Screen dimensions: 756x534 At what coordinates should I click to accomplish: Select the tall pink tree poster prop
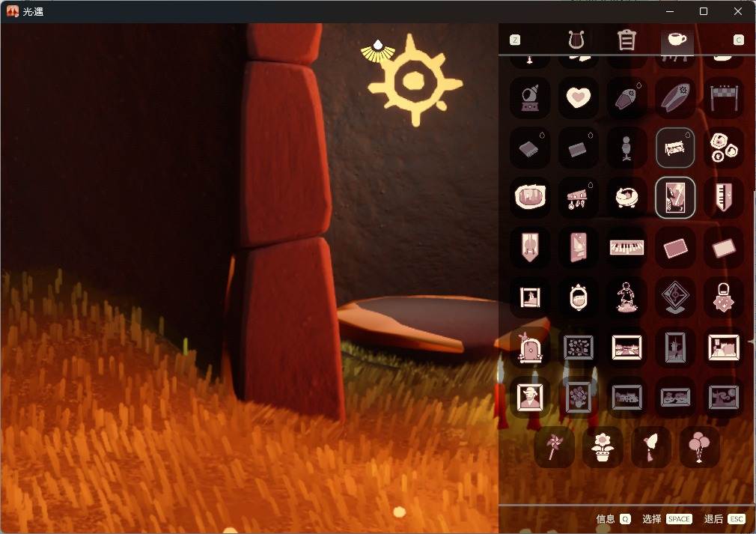tap(578, 247)
